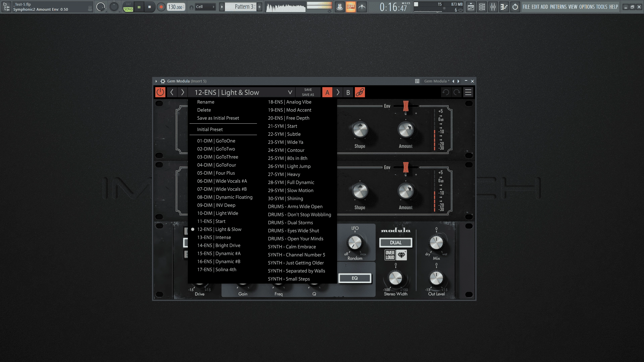Click the upper Env slider handle
This screenshot has height=362, width=644.
point(406,106)
